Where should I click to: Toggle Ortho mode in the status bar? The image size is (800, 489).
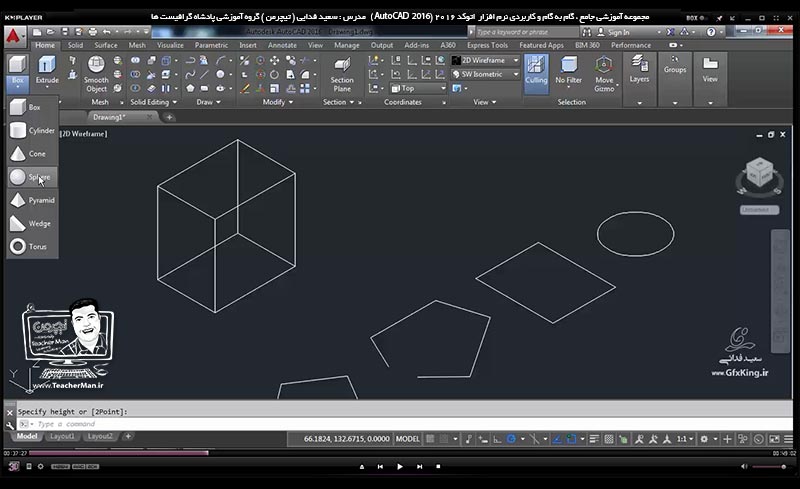click(497, 439)
